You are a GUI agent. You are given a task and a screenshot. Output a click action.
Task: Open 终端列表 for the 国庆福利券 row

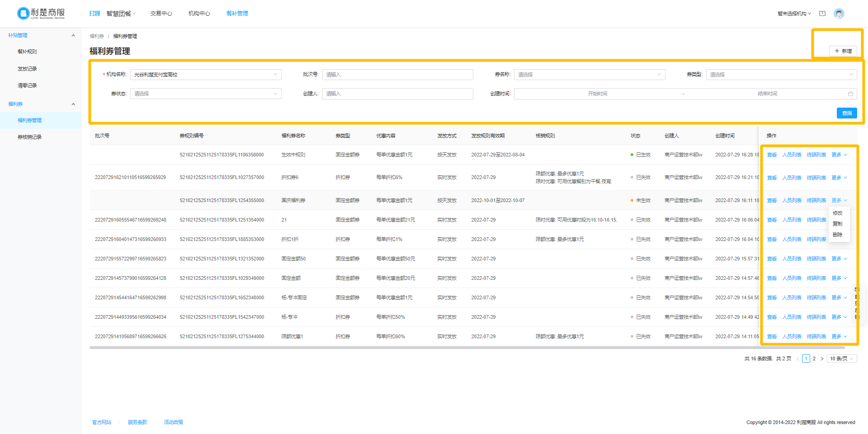pos(816,200)
